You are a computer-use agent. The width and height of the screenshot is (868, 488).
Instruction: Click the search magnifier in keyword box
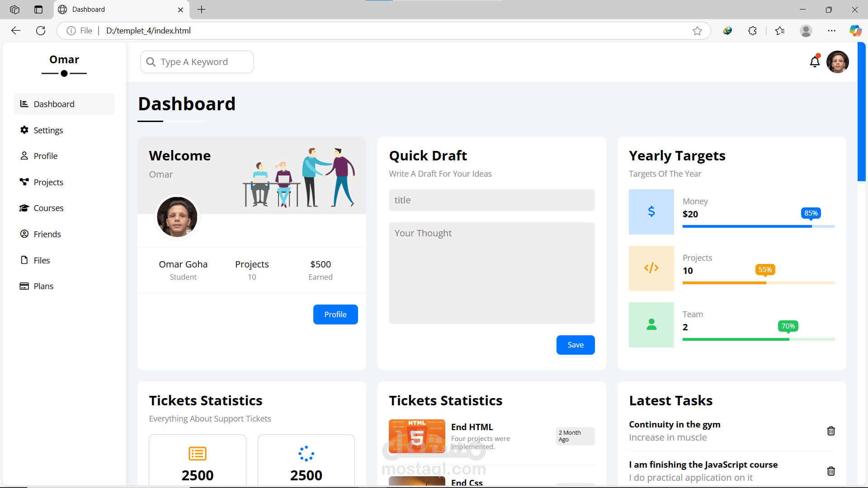coord(151,62)
